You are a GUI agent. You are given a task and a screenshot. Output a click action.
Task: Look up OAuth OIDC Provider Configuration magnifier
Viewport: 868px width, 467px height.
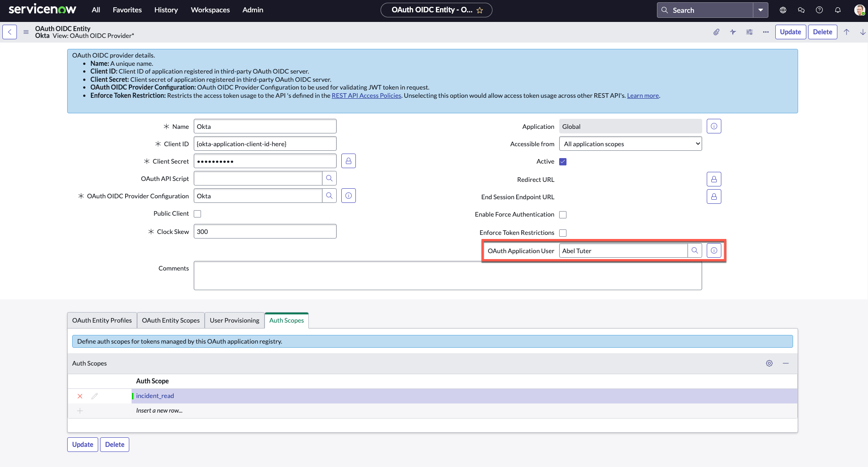tap(329, 196)
